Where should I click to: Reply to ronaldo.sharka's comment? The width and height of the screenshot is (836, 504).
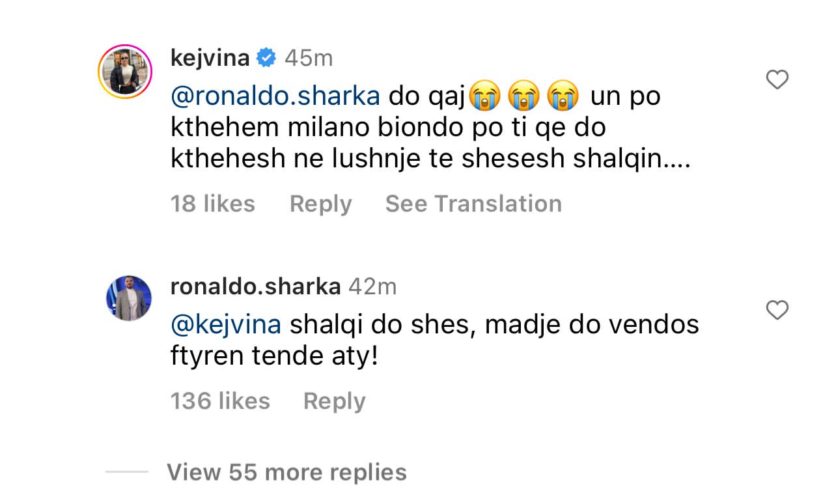tap(334, 401)
